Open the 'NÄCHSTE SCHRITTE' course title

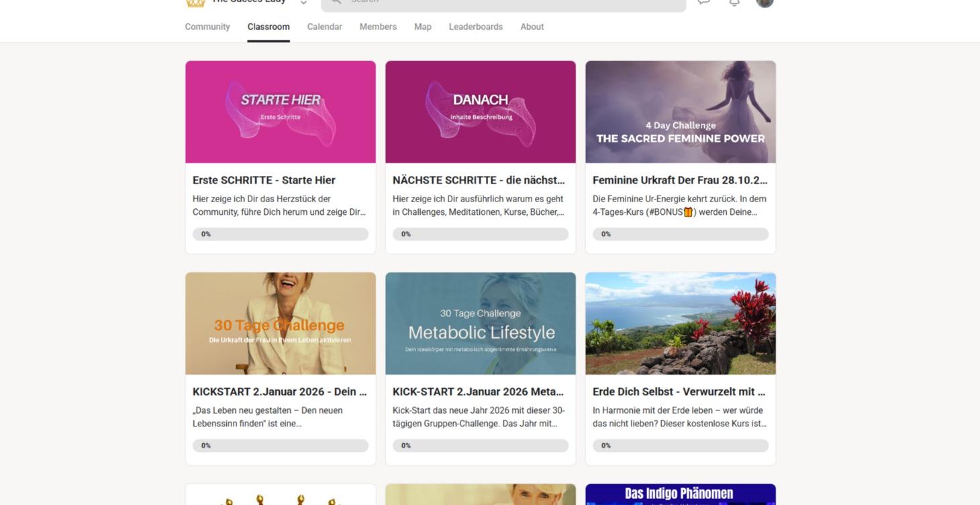click(x=479, y=180)
